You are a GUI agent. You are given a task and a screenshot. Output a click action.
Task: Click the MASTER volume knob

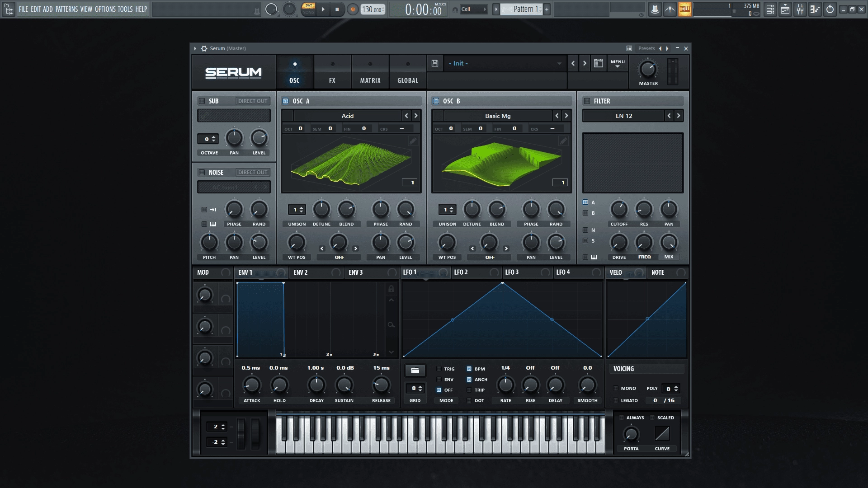point(648,69)
